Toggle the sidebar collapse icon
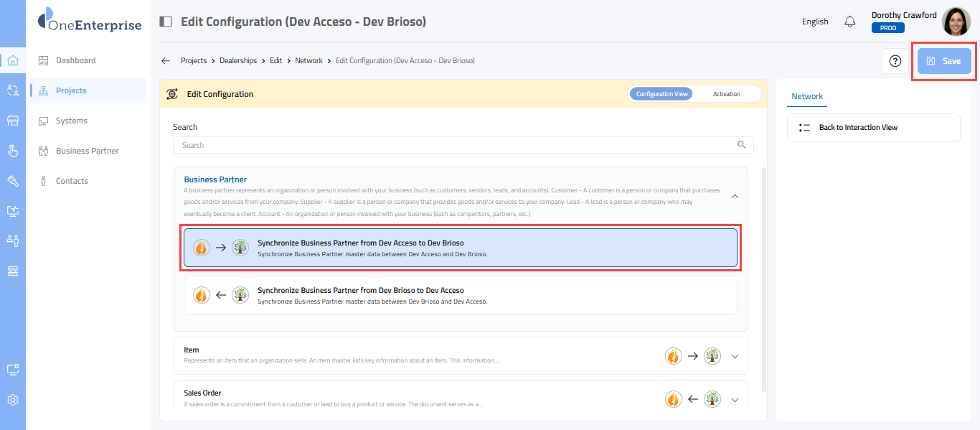This screenshot has width=980, height=430. tap(166, 22)
